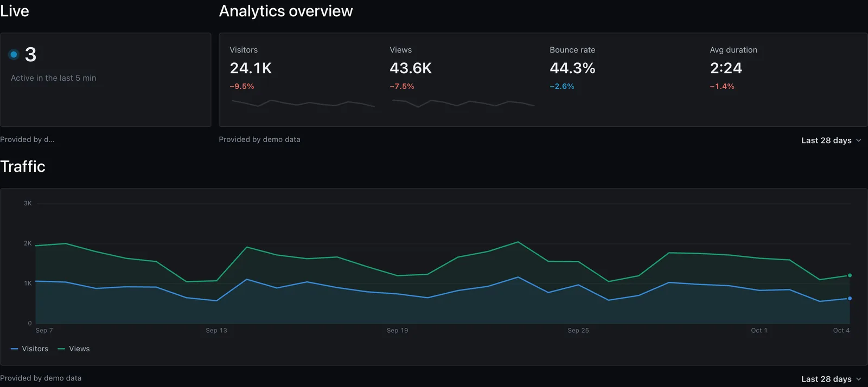Select the Bounce rate 44.3% value

572,68
